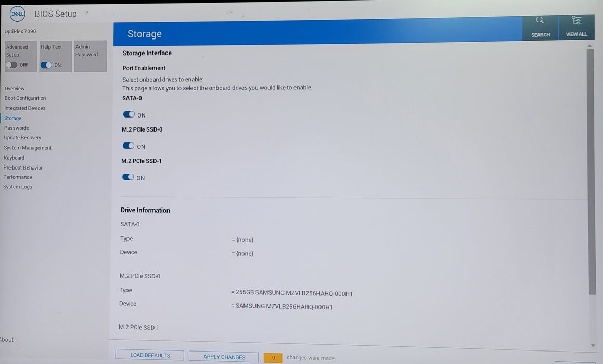The height and width of the screenshot is (364, 603).
Task: Click the APPLY CHANGES button
Action: [224, 357]
